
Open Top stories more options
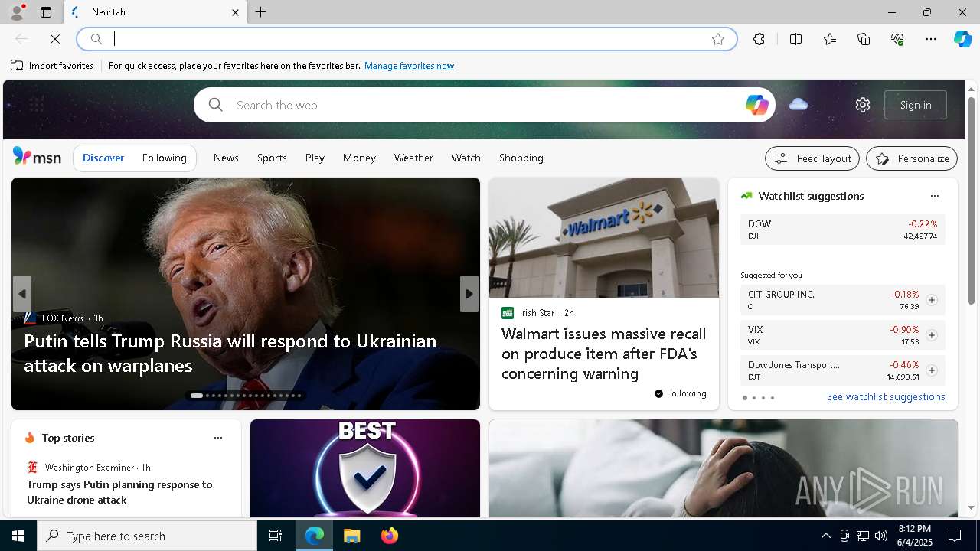218,438
